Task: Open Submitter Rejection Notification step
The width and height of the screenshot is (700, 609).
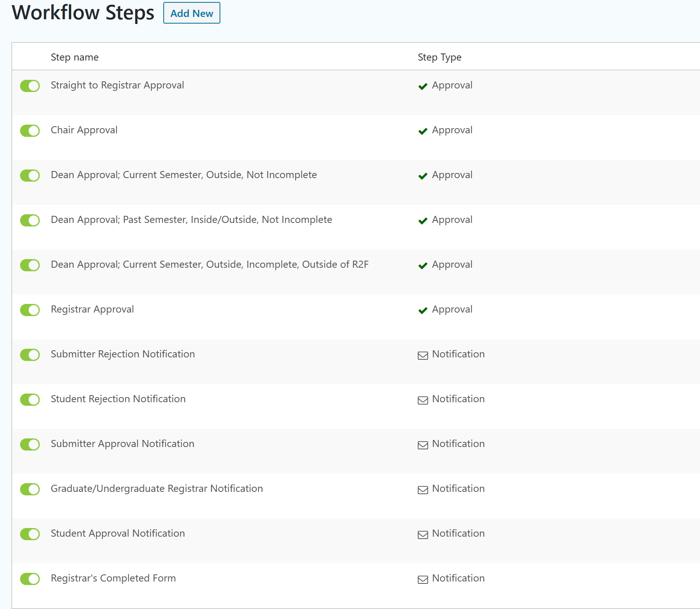Action: coord(123,354)
